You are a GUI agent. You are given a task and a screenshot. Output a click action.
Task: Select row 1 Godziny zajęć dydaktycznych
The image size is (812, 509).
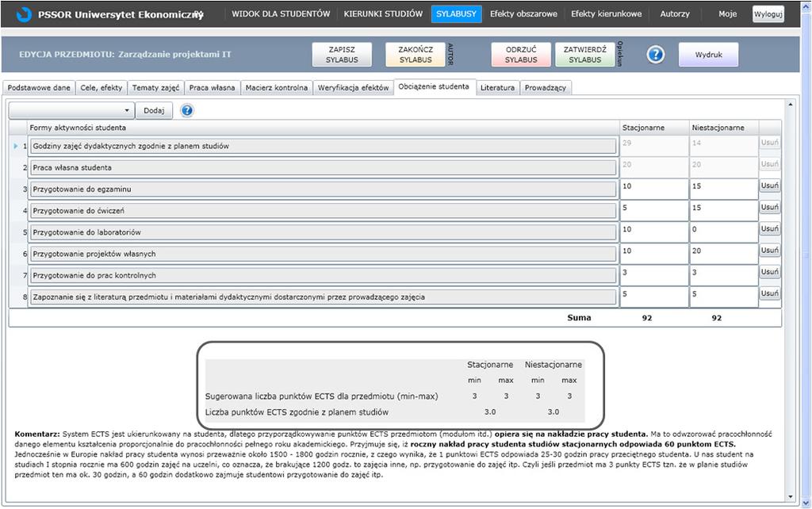323,146
